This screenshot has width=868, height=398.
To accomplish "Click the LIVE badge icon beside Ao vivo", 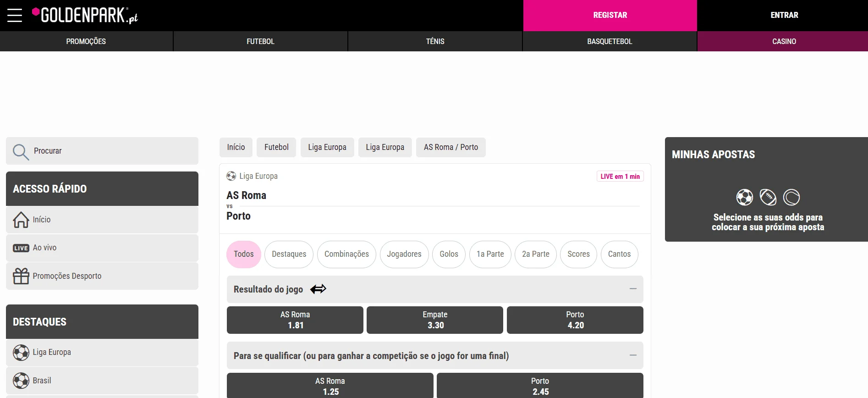I will point(21,248).
